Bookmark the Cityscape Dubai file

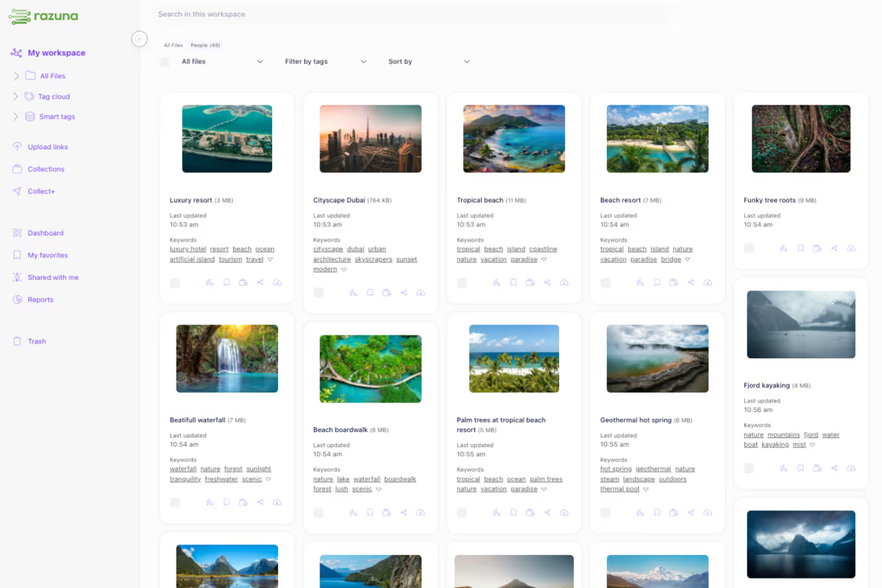370,292
